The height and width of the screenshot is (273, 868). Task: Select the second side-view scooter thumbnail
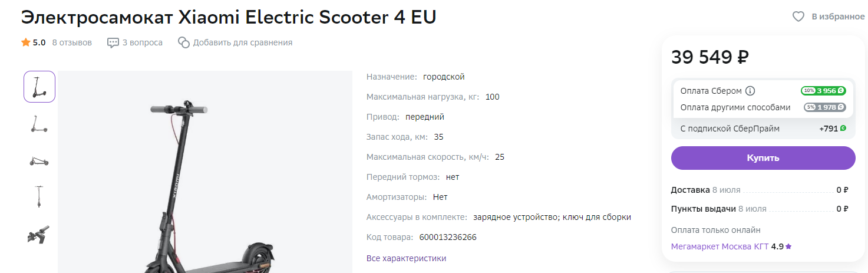click(x=39, y=124)
